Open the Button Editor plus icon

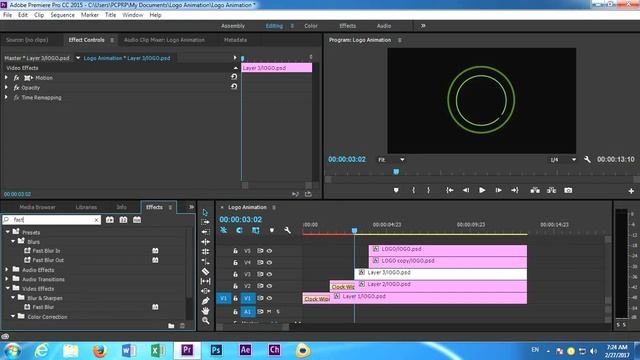631,191
